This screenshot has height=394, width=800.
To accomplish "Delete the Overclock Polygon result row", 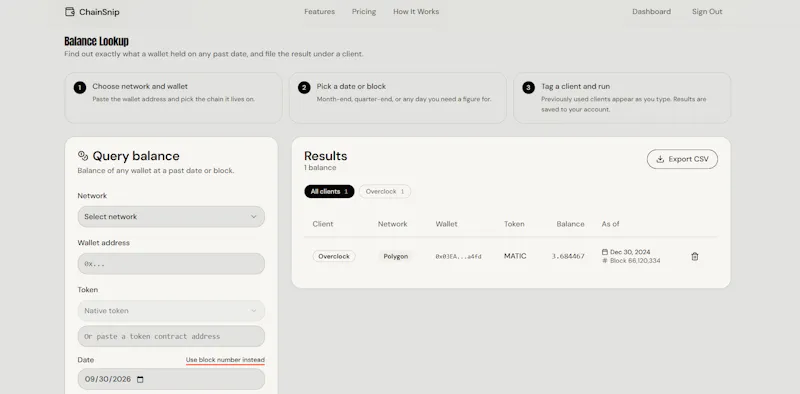I will [x=694, y=256].
